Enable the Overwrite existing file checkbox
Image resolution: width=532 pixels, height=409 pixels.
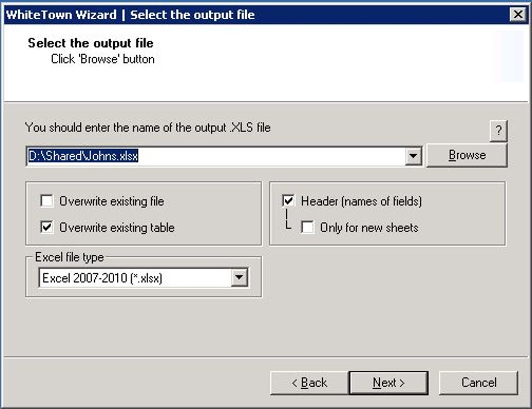coord(46,201)
